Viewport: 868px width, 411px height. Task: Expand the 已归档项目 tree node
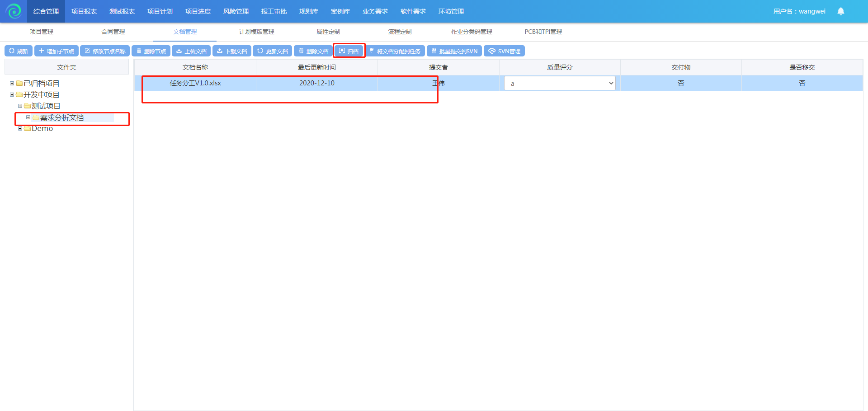pyautogui.click(x=12, y=84)
